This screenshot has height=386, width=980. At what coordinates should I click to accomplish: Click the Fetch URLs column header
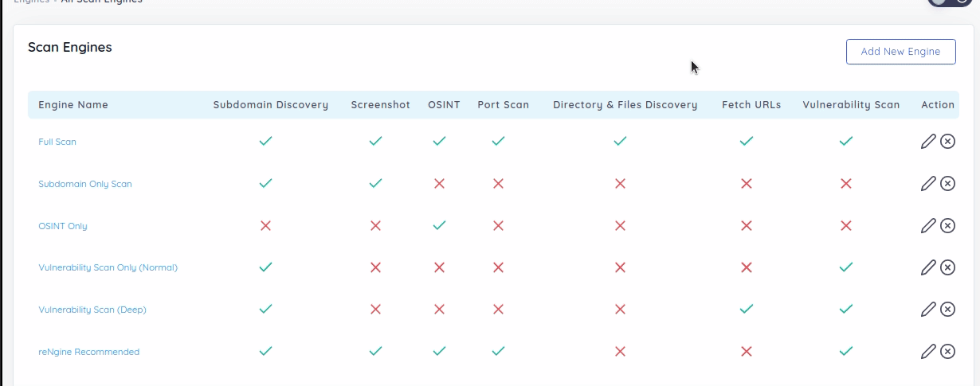pos(751,105)
